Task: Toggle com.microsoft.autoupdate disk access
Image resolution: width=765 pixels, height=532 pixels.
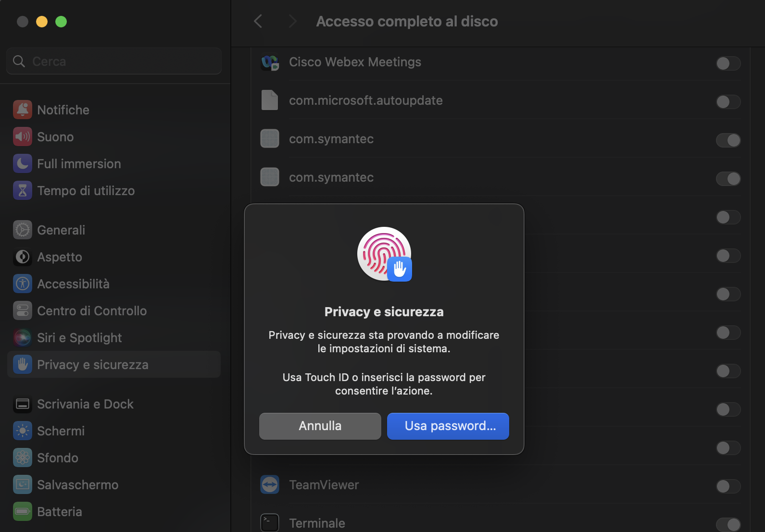Action: (728, 102)
